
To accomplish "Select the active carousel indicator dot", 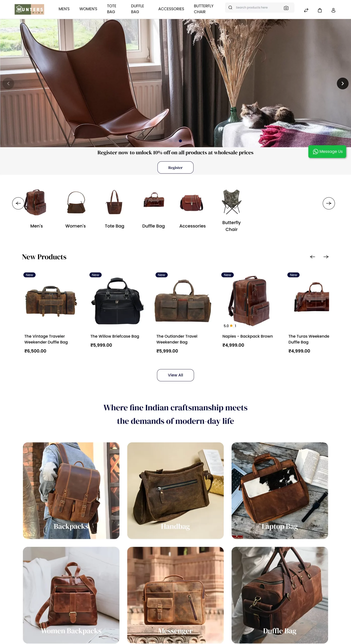I will [180, 141].
